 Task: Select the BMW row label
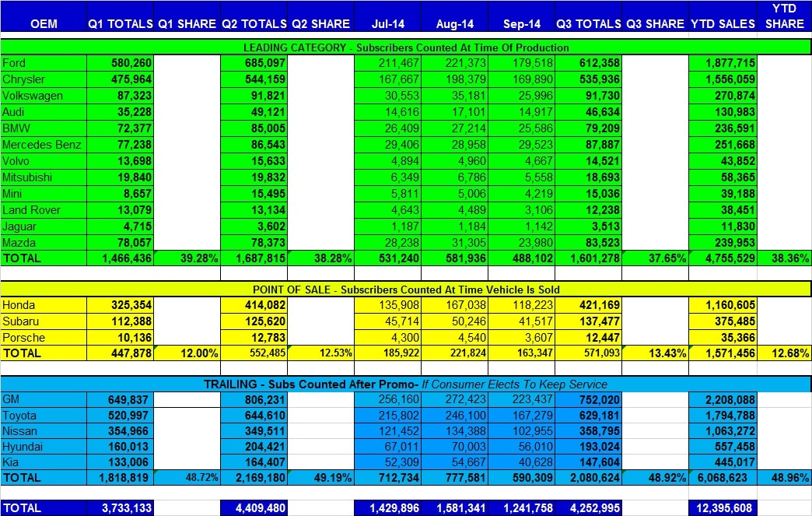[44, 128]
